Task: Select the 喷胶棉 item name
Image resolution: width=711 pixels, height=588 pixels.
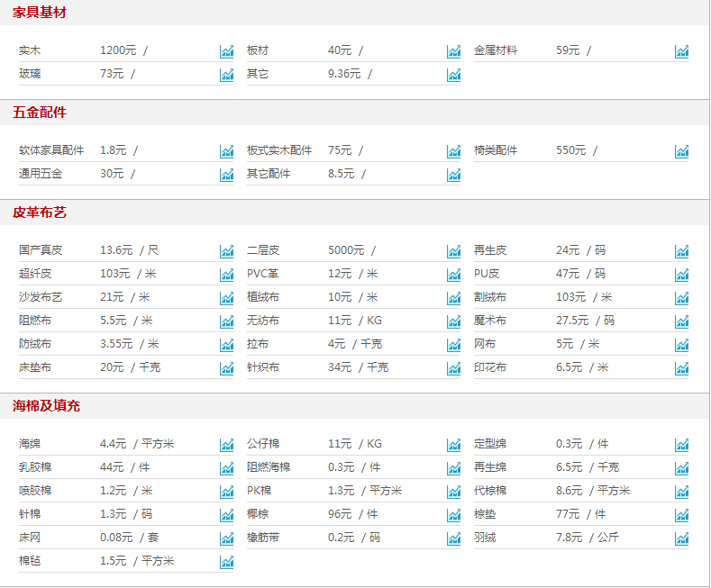Action: pos(35,491)
